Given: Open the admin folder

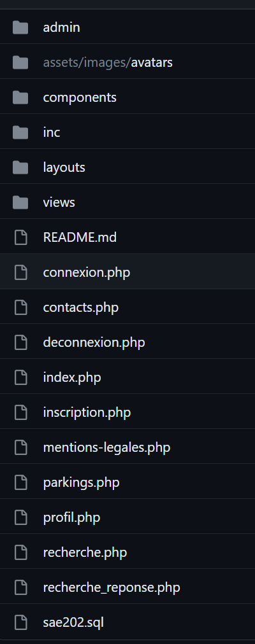Looking at the screenshot, I should 61,27.
